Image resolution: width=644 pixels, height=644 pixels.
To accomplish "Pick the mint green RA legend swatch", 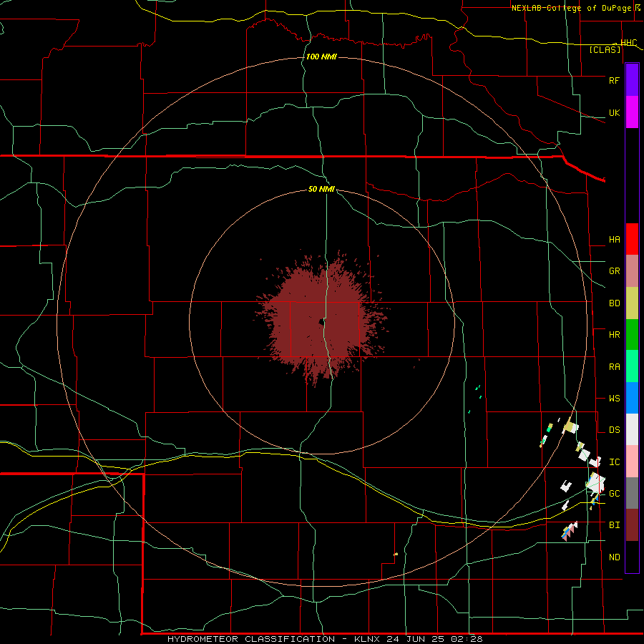I will coord(632,366).
